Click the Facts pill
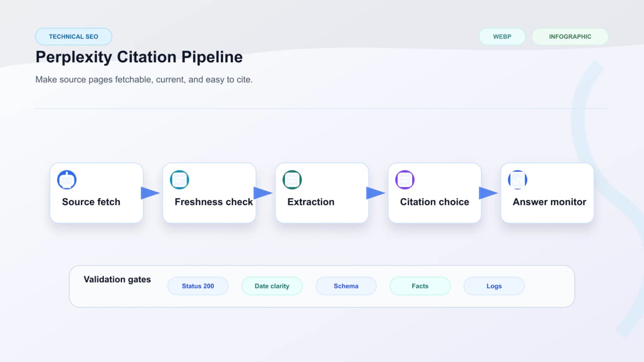This screenshot has height=362, width=644. (x=420, y=286)
